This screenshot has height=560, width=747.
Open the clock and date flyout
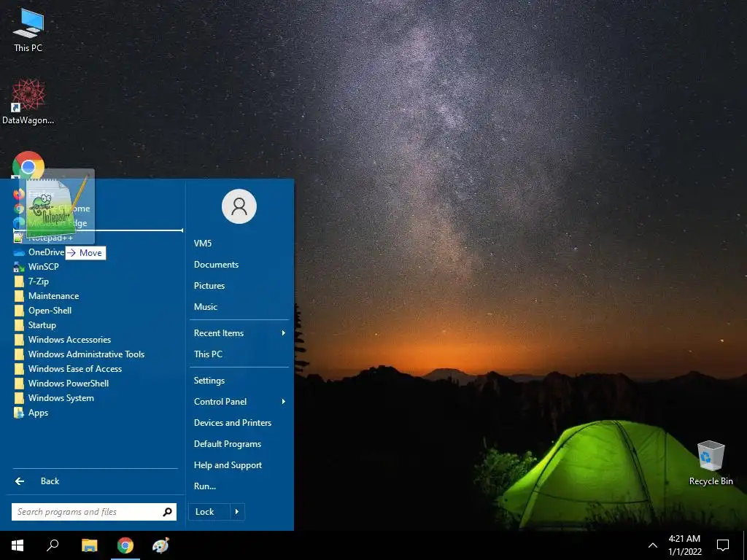(684, 545)
